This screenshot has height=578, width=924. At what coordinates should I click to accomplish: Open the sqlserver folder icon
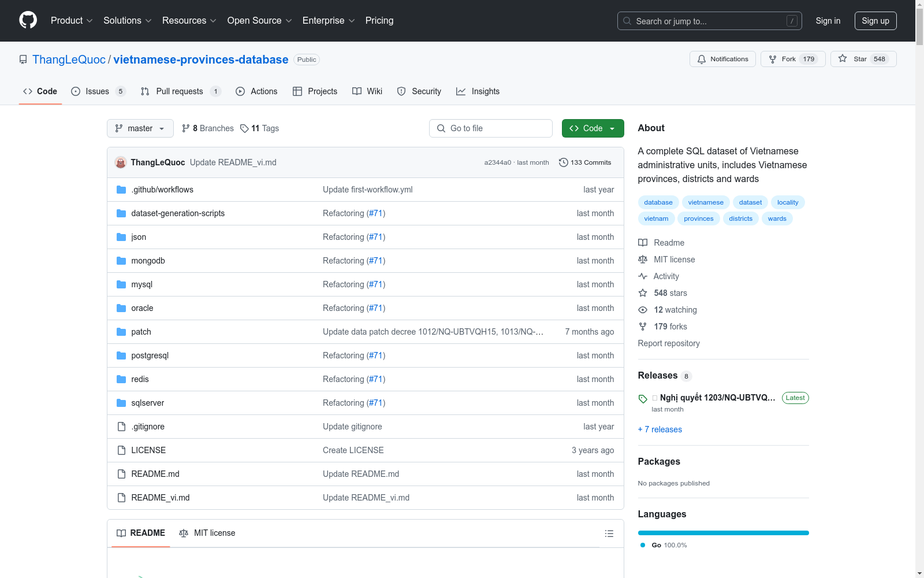pyautogui.click(x=121, y=403)
